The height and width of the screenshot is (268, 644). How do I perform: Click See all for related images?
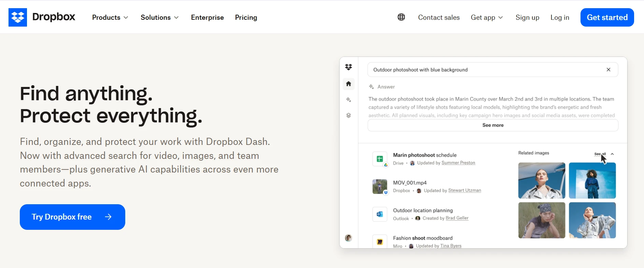[x=600, y=154]
